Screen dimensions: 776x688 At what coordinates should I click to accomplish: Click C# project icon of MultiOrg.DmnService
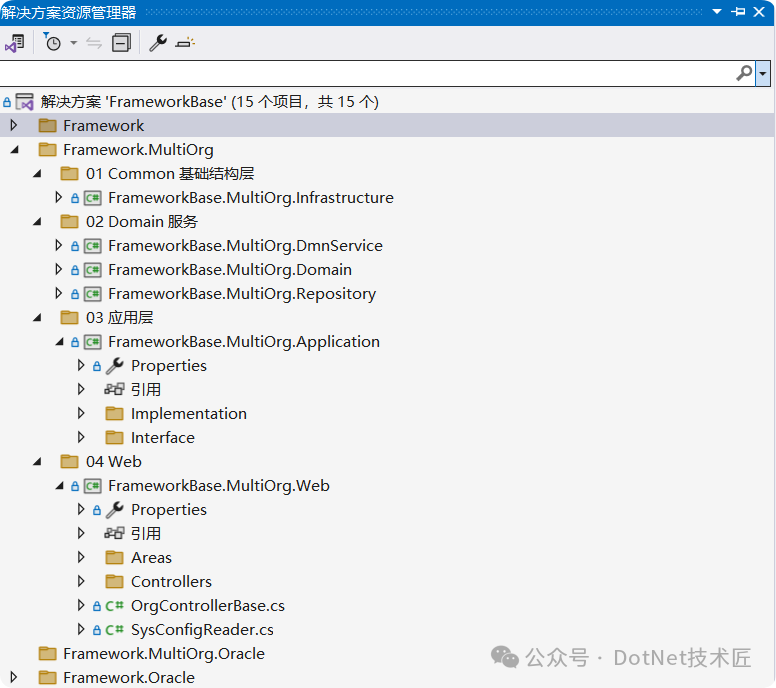tap(93, 246)
